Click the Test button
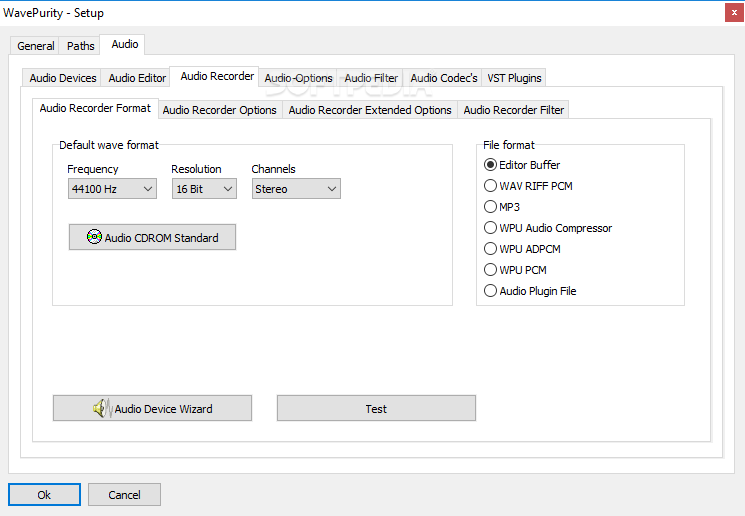Viewport: 745px width, 516px height. click(376, 408)
